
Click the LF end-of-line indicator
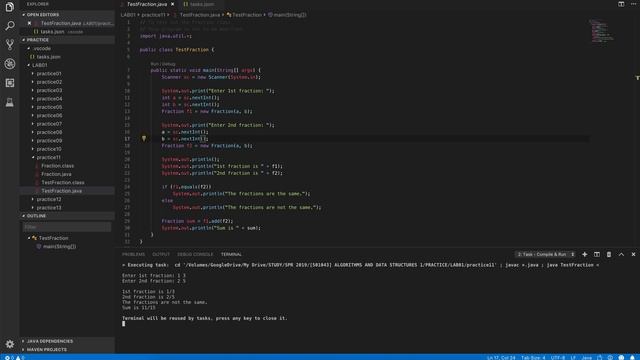573,358
